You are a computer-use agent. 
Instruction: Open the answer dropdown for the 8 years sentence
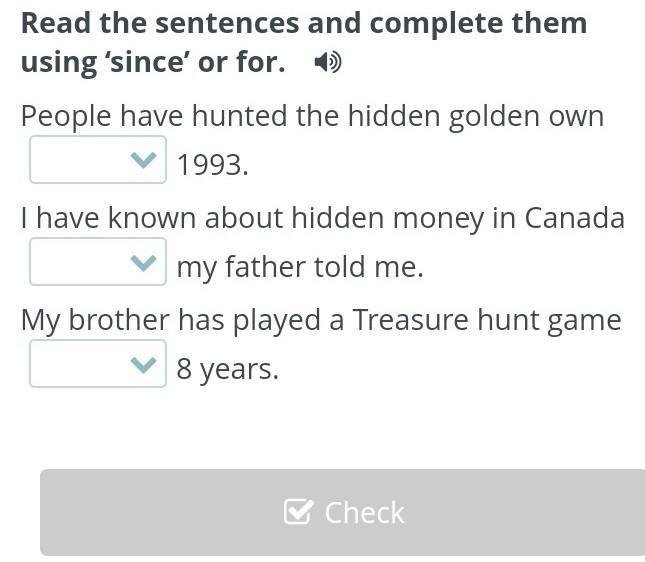coord(97,365)
